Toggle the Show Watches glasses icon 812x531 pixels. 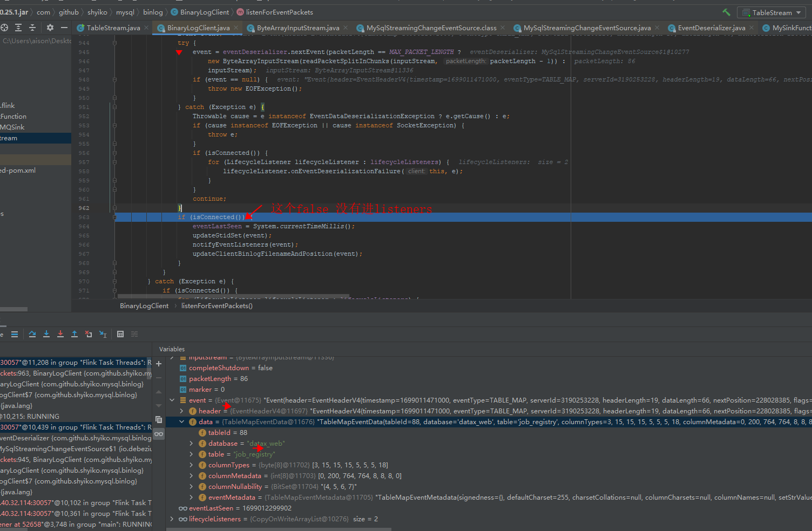[x=159, y=434]
